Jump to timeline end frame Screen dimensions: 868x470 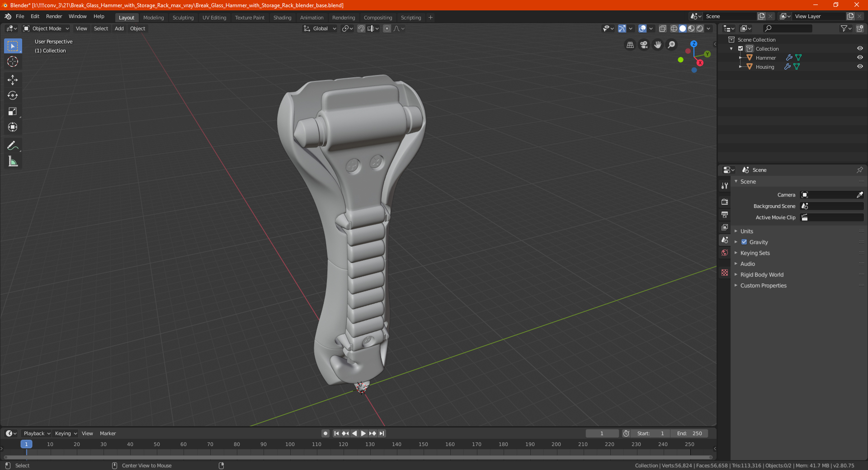click(x=382, y=433)
